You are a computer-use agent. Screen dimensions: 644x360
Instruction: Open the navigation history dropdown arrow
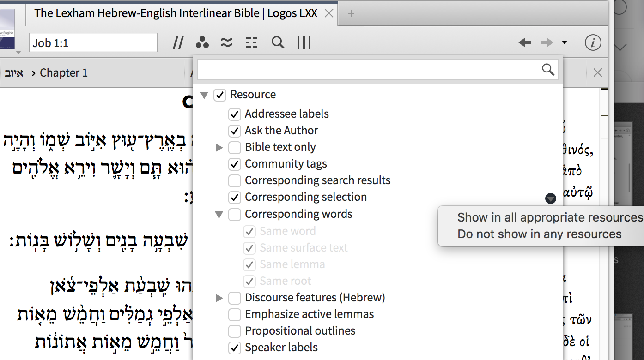565,43
